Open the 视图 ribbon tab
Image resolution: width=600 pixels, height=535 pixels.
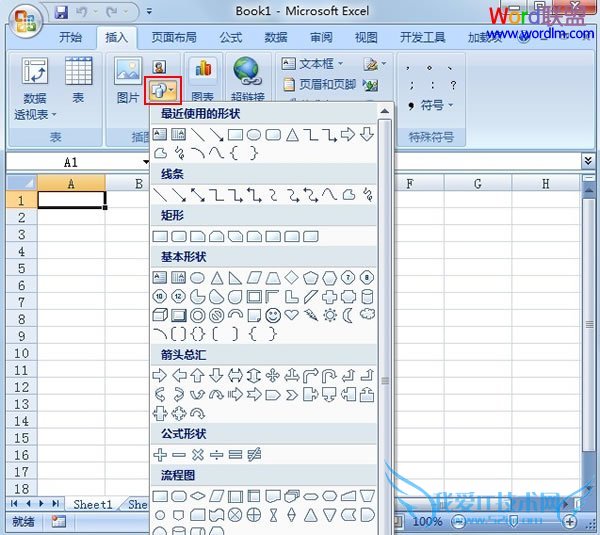(x=366, y=38)
